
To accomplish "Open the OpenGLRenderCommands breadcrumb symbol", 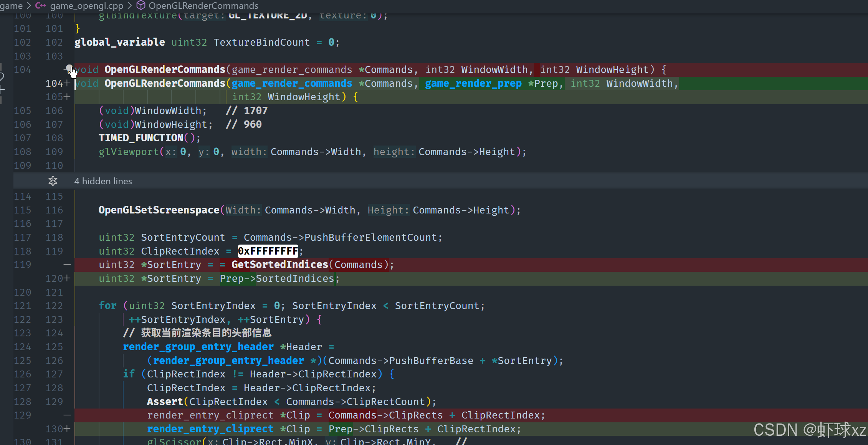I will (x=203, y=5).
